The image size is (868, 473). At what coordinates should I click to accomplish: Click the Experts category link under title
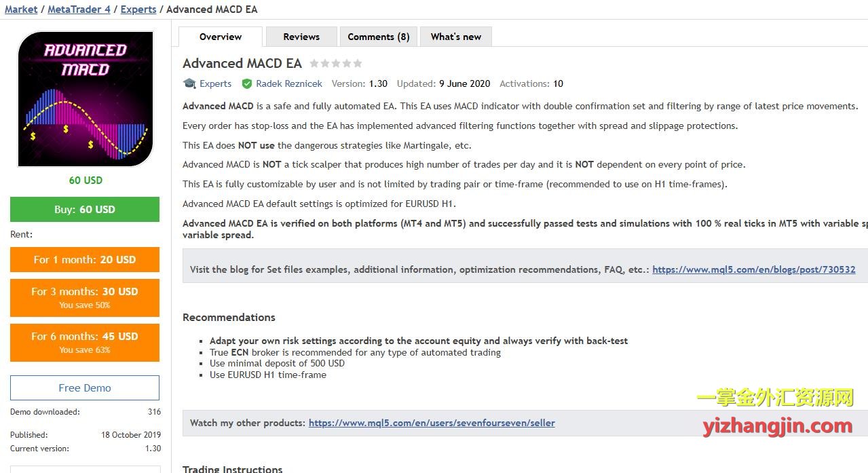coord(215,84)
